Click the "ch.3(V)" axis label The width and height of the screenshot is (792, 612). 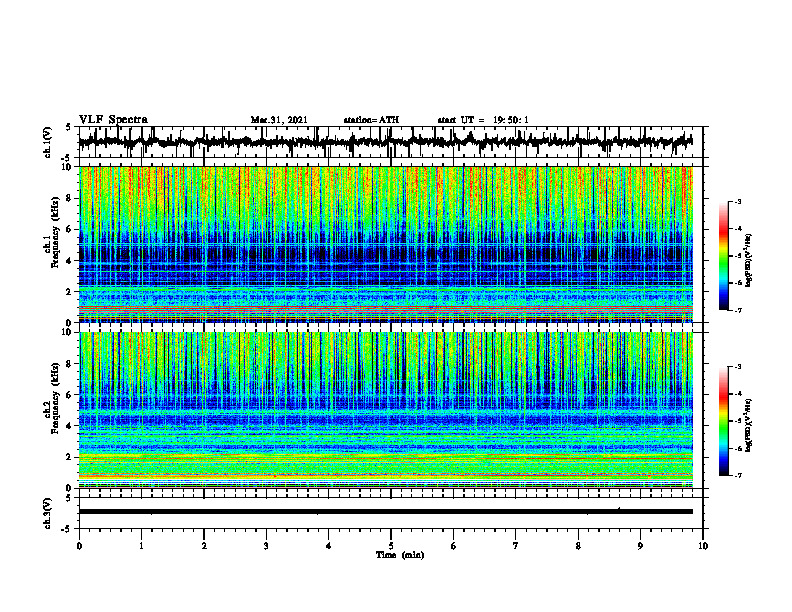48,514
